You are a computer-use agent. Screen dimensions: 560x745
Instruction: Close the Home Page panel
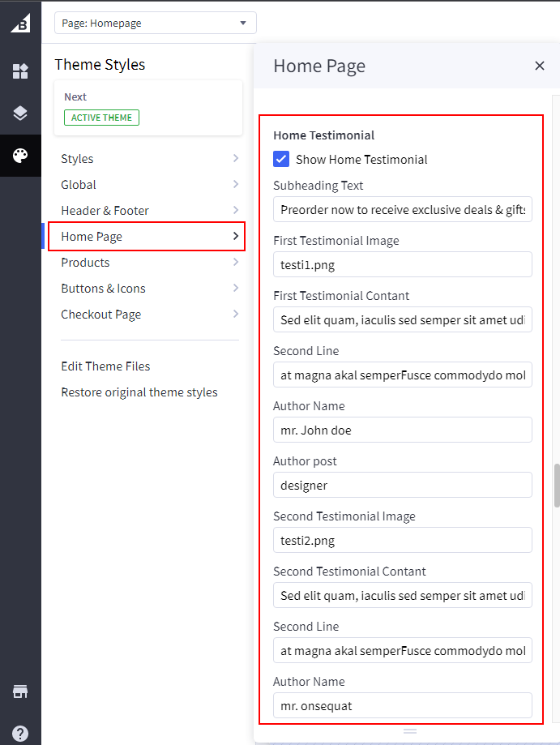point(540,66)
